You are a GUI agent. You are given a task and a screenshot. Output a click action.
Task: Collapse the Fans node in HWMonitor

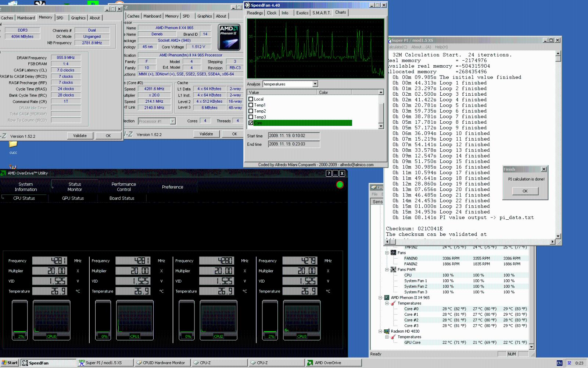coord(387,252)
